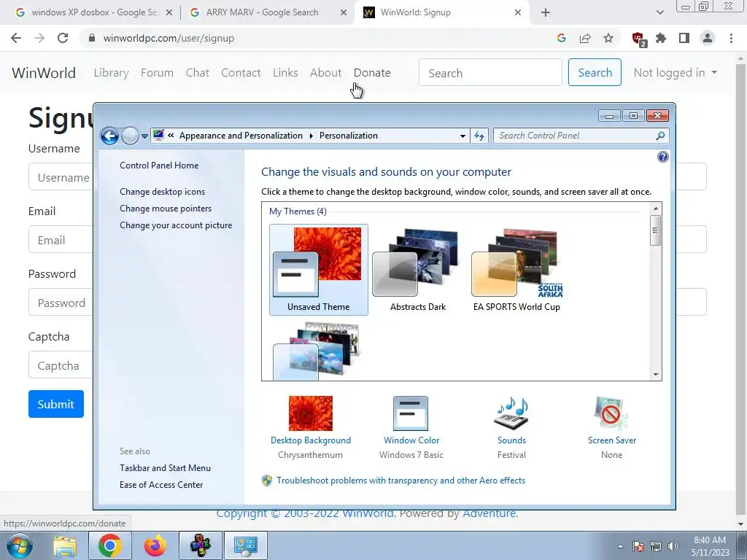747x560 pixels.
Task: Open Firefox from the taskbar
Action: click(x=155, y=545)
